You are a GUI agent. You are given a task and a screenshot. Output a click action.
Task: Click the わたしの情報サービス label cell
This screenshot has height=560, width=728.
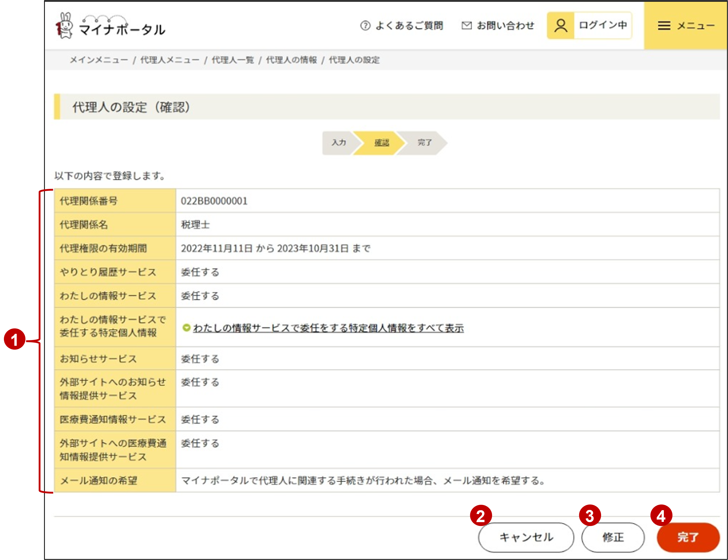coord(115,295)
